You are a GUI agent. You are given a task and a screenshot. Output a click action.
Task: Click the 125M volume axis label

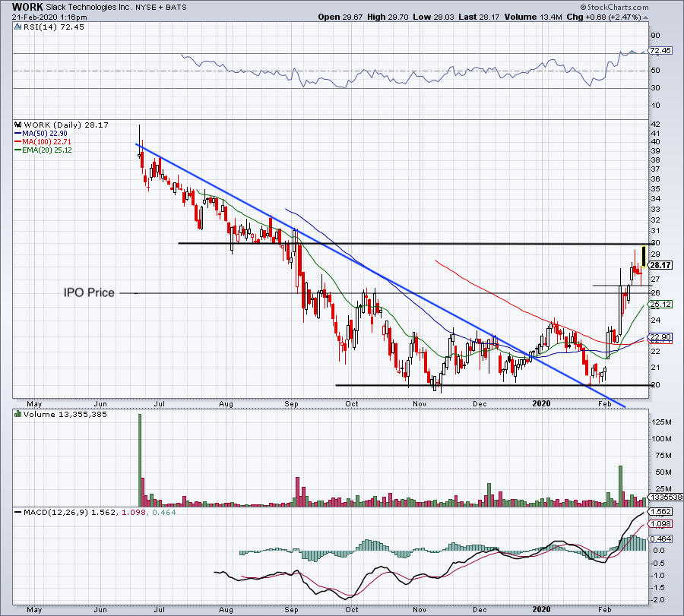[662, 422]
